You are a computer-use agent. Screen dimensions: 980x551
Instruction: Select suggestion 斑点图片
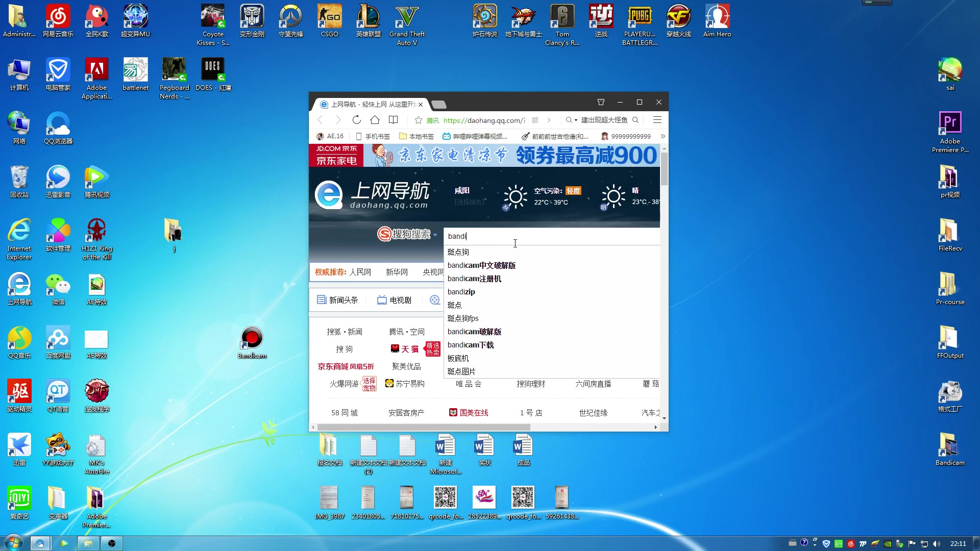461,371
